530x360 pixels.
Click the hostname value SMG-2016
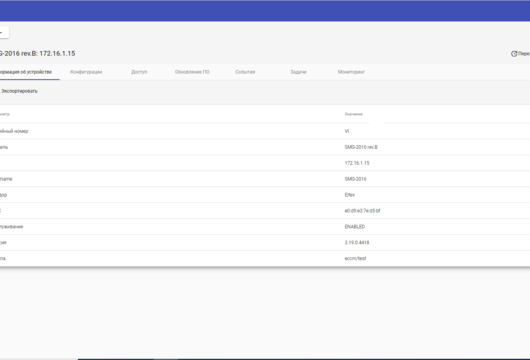coord(355,179)
